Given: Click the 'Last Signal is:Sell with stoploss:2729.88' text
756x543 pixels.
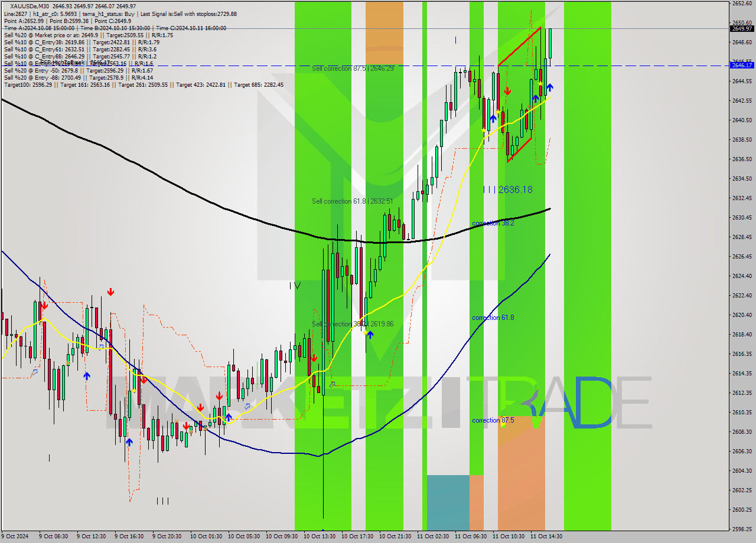Looking at the screenshot, I should 188,14.
